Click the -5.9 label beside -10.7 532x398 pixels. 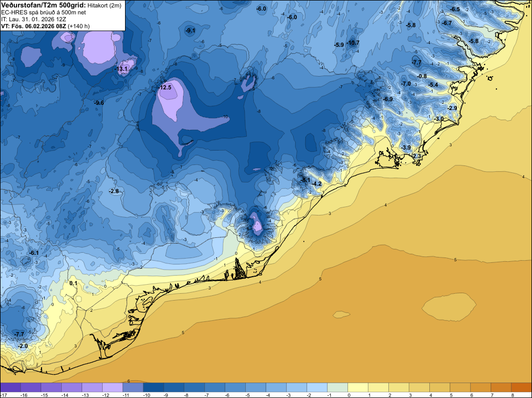tap(339, 45)
